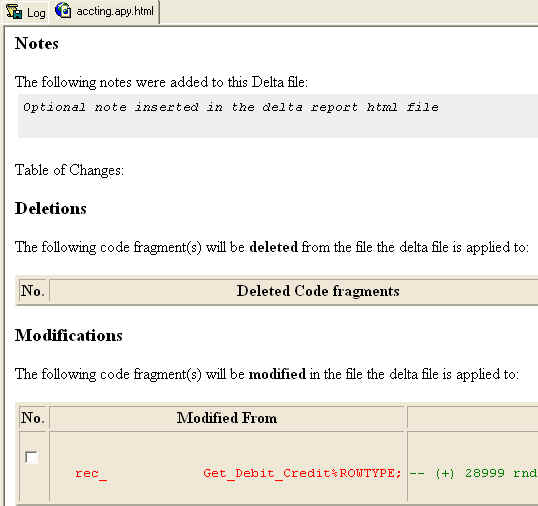The width and height of the screenshot is (538, 506).
Task: Click the Deleted Code fragments column header
Action: [x=318, y=291]
